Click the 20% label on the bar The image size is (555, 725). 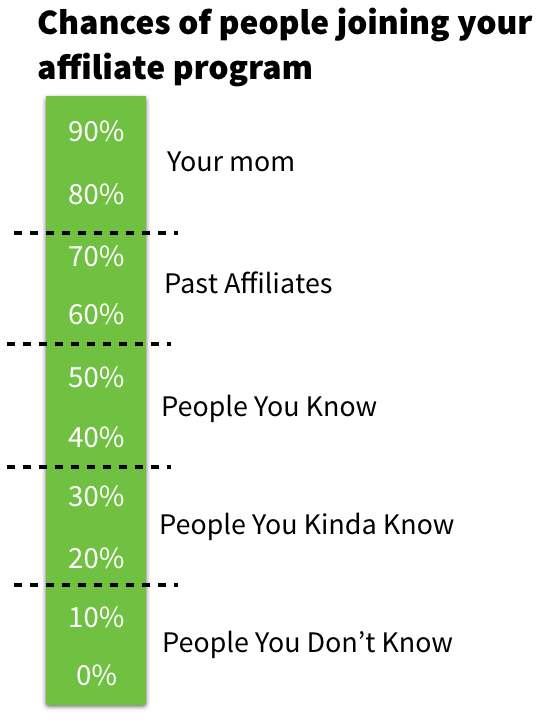pos(96,559)
